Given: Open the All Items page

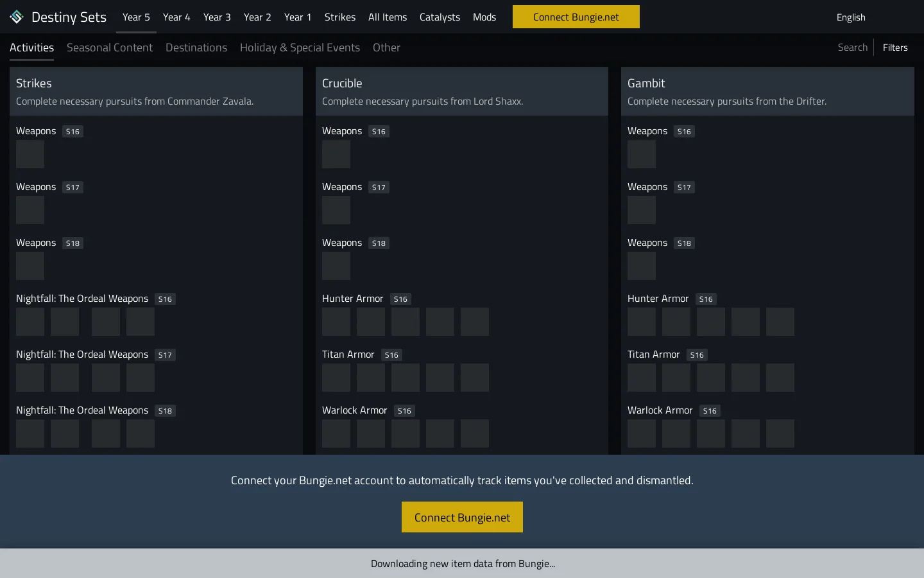Looking at the screenshot, I should point(388,17).
